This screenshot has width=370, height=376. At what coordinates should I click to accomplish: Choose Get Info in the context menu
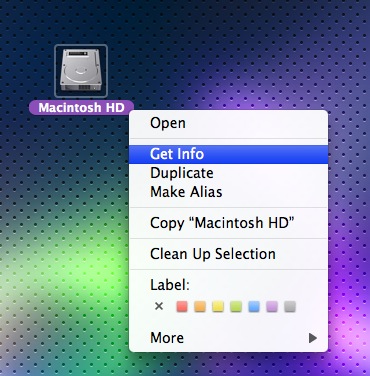pyautogui.click(x=228, y=154)
